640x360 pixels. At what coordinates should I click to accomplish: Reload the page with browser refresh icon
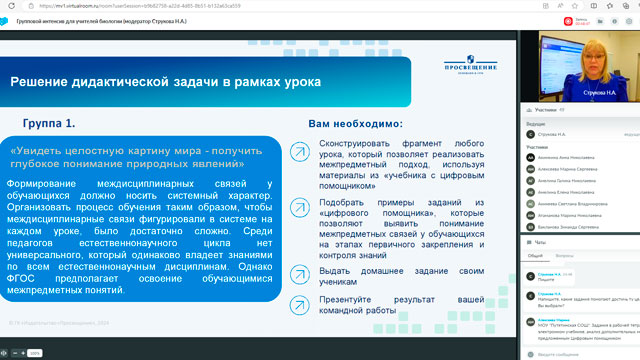click(11, 6)
